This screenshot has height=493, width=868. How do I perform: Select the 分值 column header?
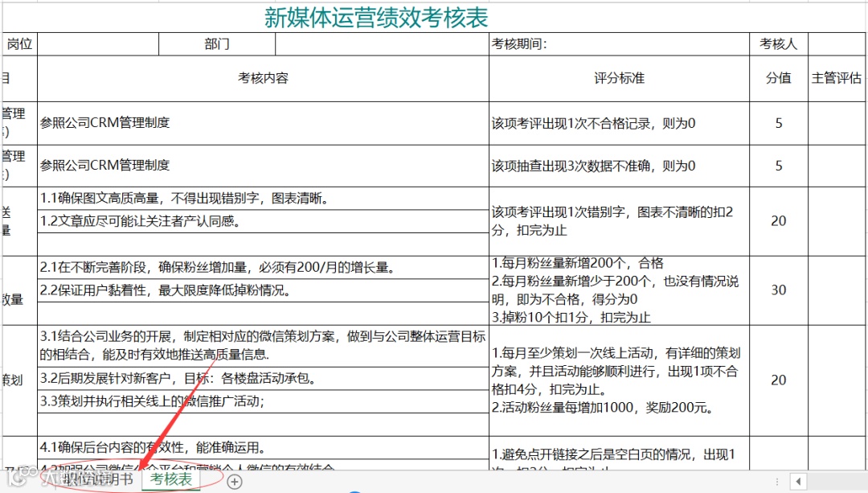coord(778,78)
